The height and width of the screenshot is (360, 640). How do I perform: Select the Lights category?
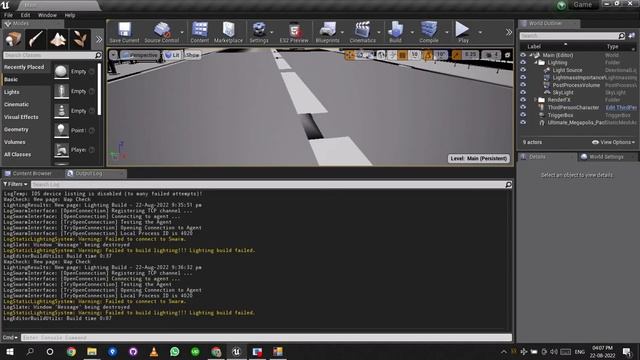point(11,92)
